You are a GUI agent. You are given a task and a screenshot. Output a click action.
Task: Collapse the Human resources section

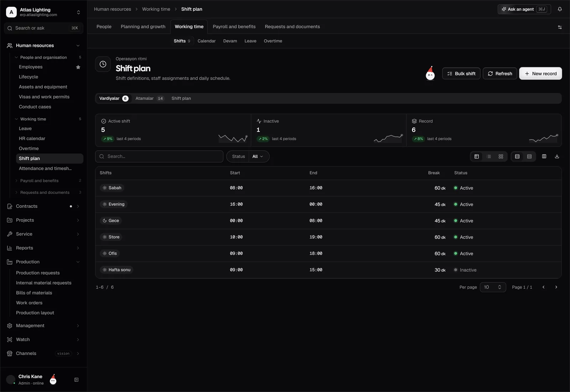click(x=43, y=46)
